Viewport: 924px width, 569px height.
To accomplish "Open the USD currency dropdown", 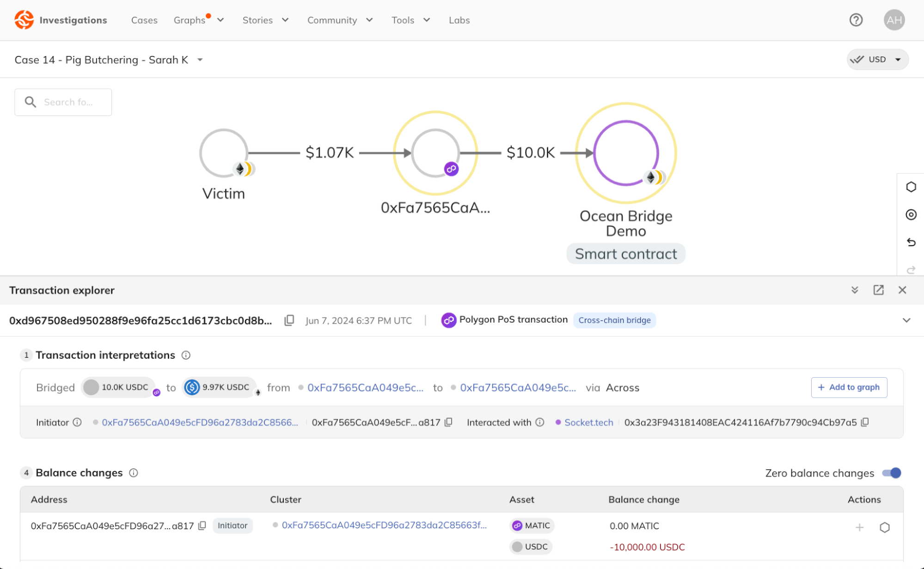I will click(x=877, y=60).
